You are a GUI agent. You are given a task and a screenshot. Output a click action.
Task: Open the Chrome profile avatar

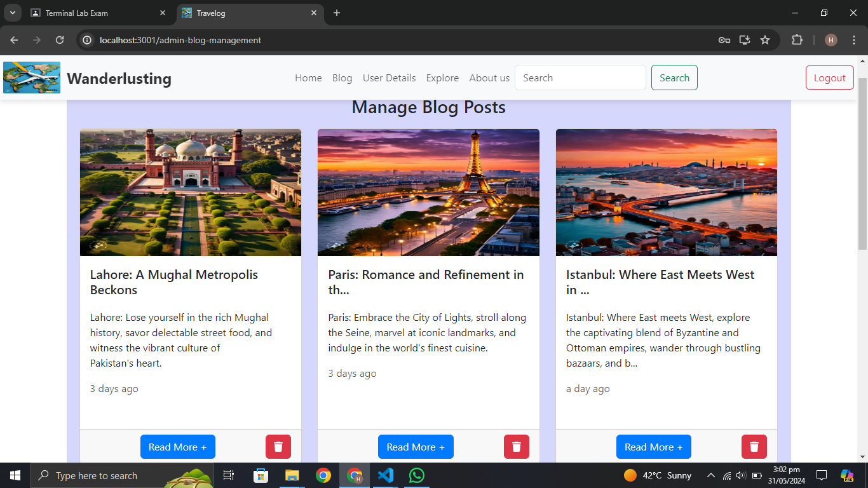(831, 40)
